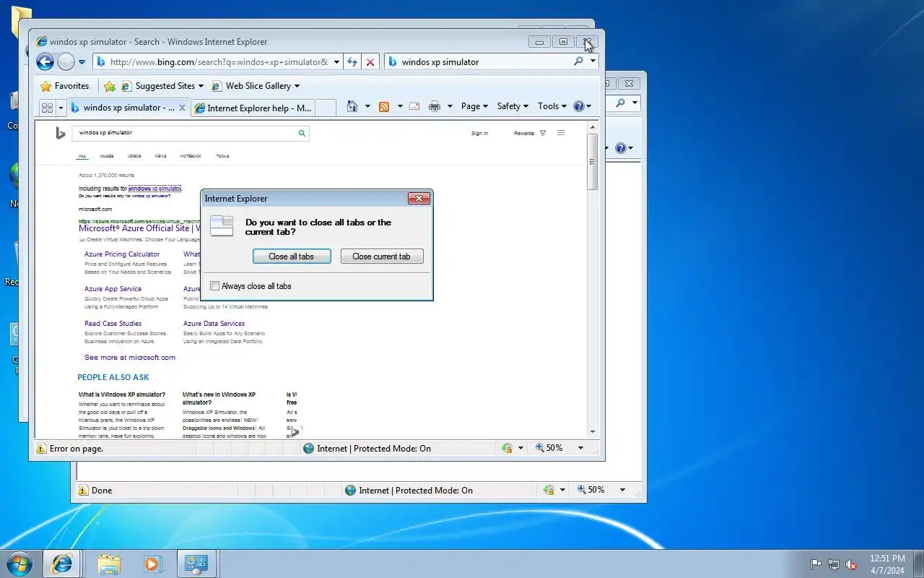924x578 pixels.
Task: Open the Suggested Sites favorites item
Action: [x=162, y=86]
